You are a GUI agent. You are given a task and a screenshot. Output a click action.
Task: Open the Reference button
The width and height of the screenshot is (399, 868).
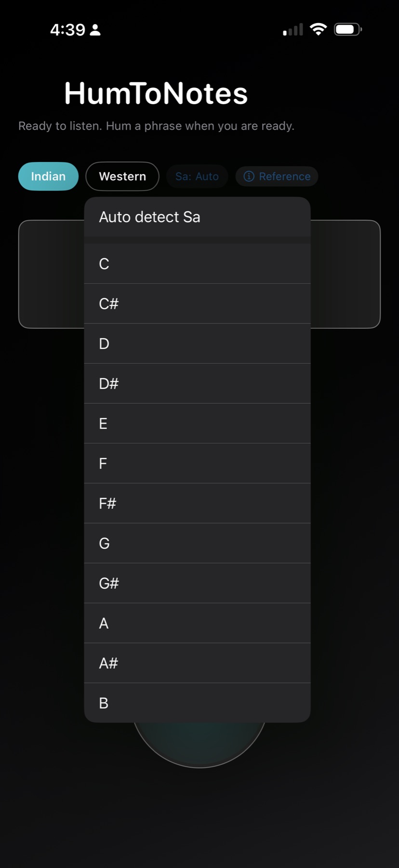click(277, 176)
